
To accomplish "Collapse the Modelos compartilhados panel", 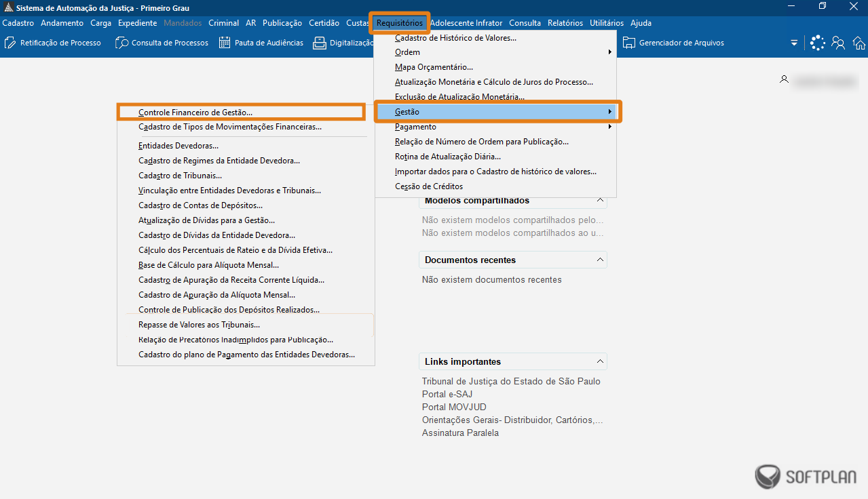I will click(x=599, y=201).
